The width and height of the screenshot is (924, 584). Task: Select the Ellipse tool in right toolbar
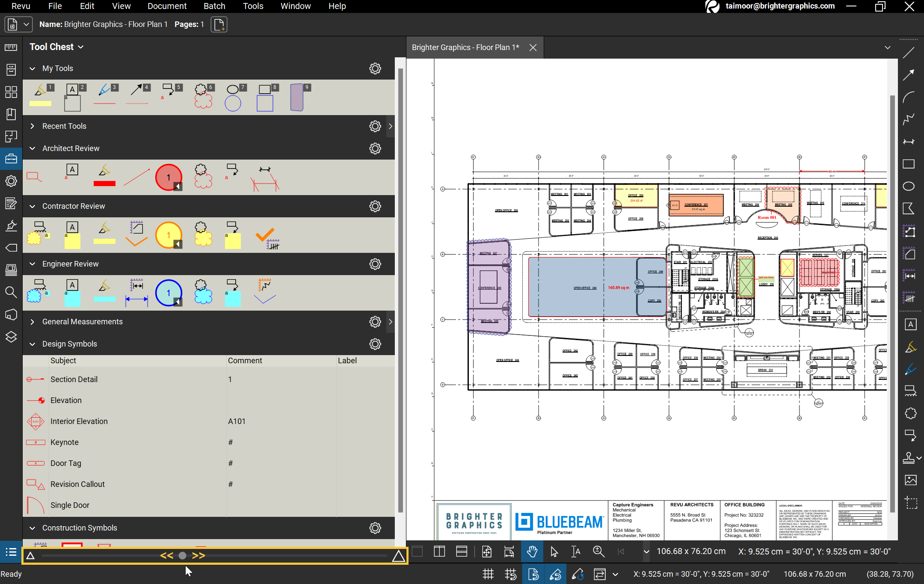click(909, 186)
